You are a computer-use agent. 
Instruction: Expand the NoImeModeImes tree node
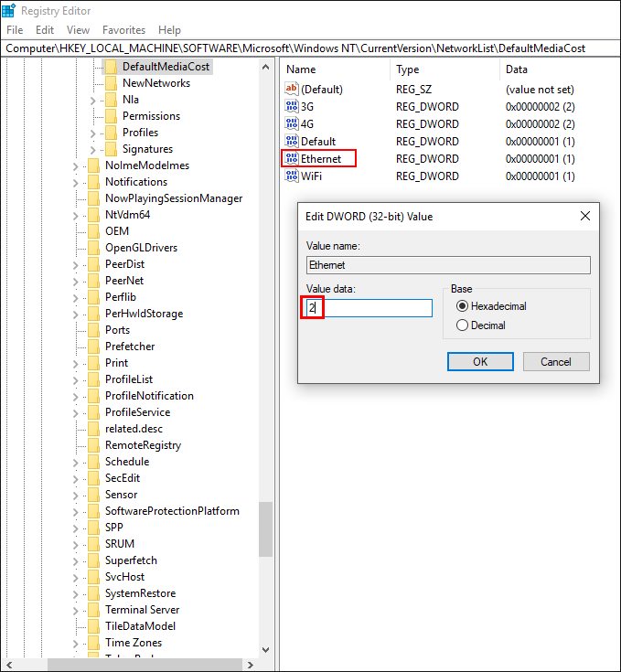[x=76, y=166]
